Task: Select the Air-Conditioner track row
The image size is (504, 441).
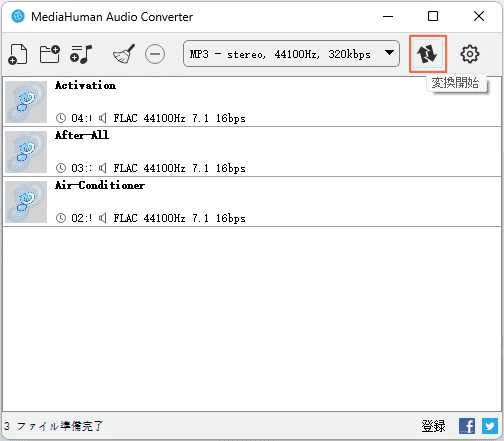Action: click(x=252, y=202)
